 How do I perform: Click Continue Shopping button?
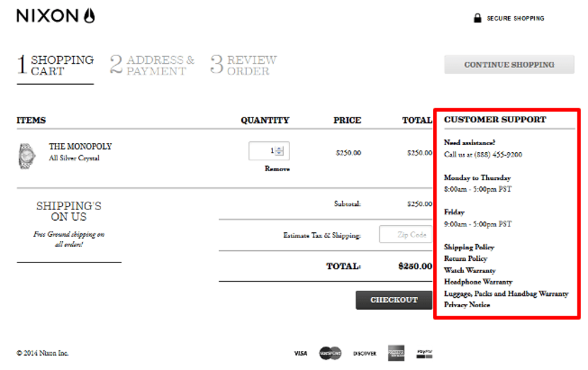pos(509,64)
